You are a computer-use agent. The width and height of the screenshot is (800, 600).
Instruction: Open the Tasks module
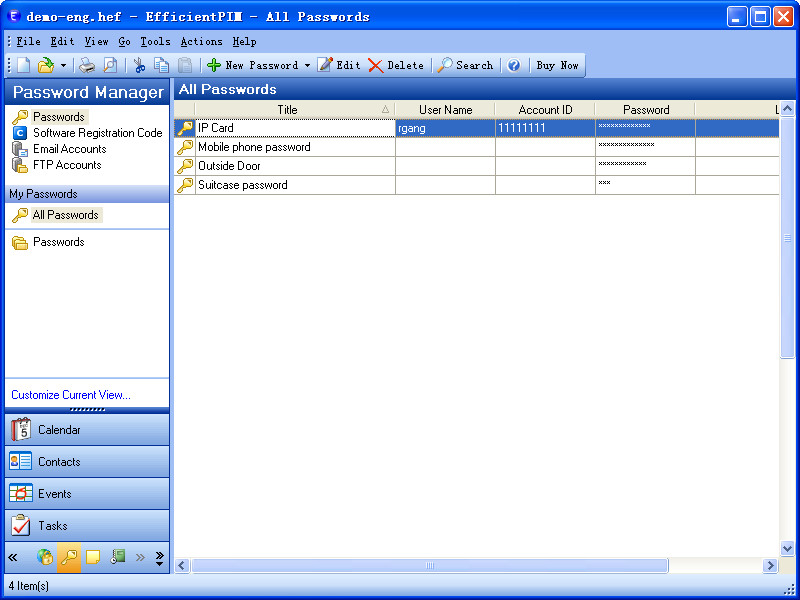click(x=87, y=526)
